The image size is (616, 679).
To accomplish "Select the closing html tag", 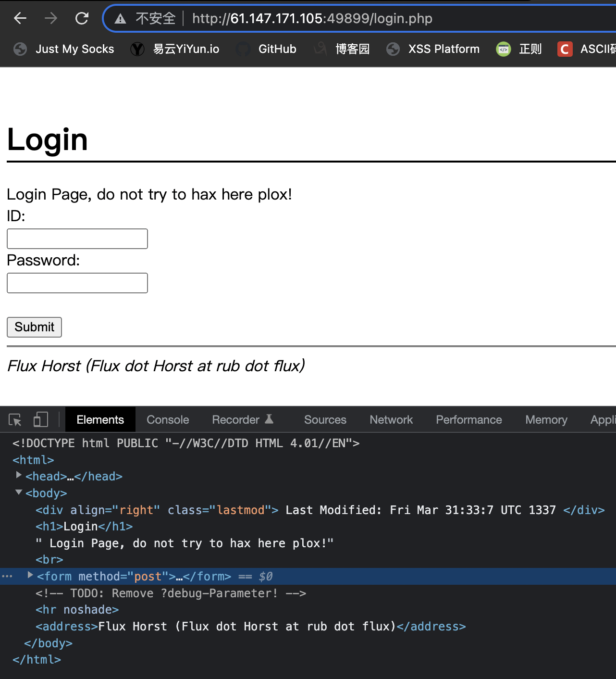I will [x=37, y=660].
